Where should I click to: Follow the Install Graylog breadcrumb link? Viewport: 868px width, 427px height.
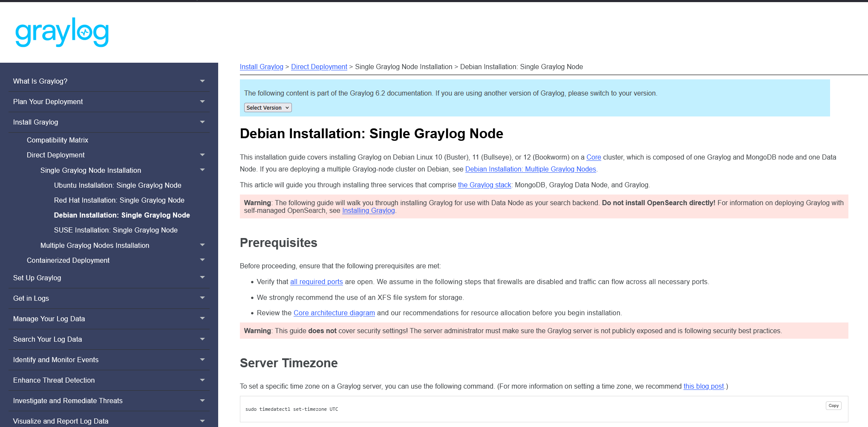(x=261, y=67)
